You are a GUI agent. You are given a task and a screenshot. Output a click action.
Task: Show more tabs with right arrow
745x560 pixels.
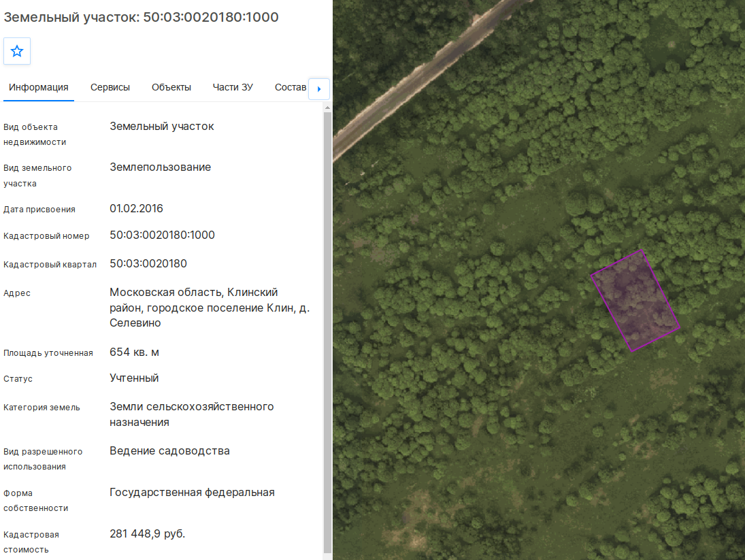319,89
